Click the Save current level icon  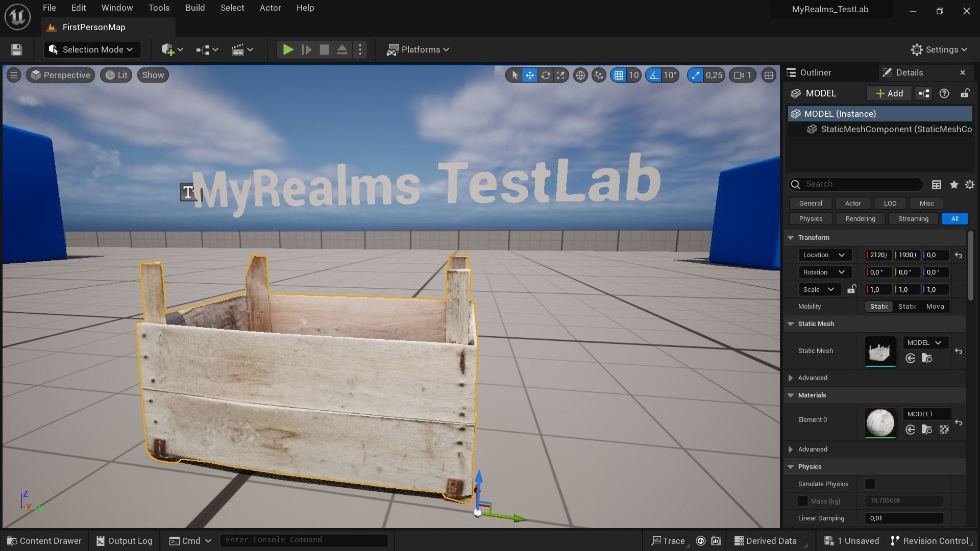16,49
